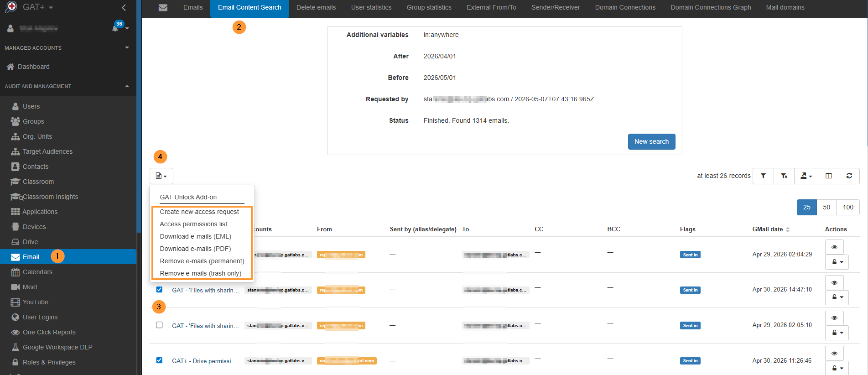Sort by the GMail date column
868x375 pixels.
pyautogui.click(x=770, y=229)
